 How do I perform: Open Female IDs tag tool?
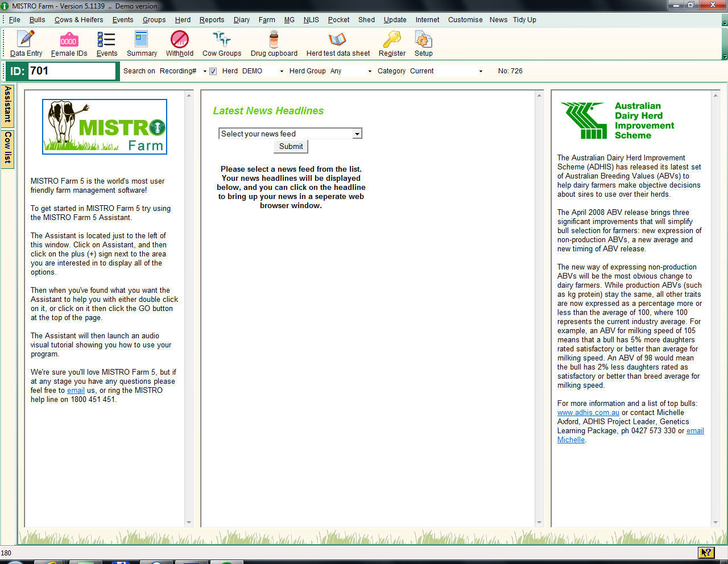tap(69, 44)
